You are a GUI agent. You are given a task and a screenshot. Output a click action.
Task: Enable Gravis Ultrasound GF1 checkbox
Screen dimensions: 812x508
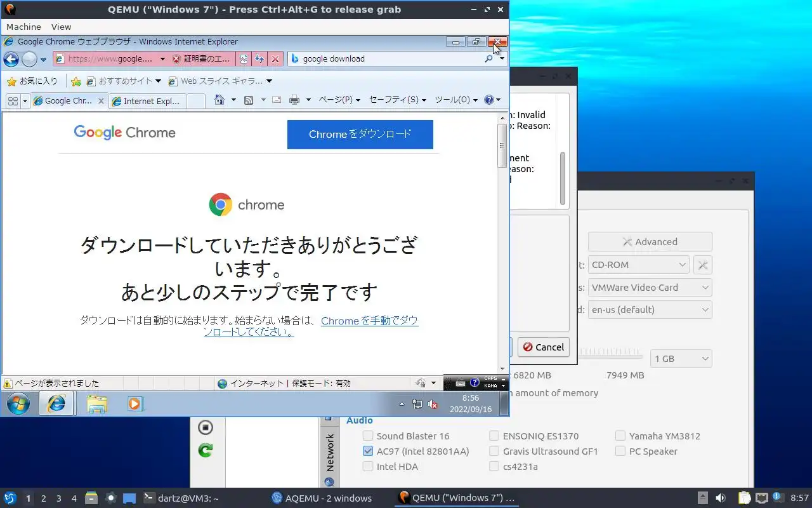pyautogui.click(x=494, y=451)
